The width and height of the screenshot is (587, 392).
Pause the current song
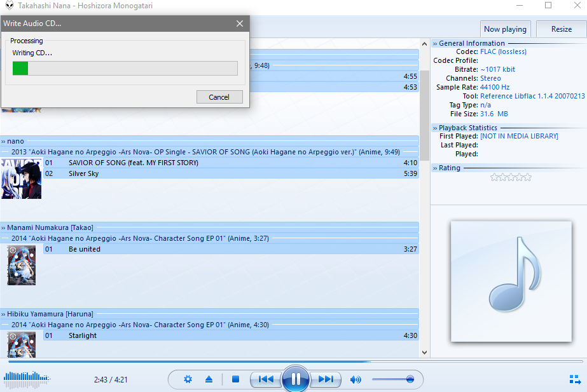click(296, 379)
